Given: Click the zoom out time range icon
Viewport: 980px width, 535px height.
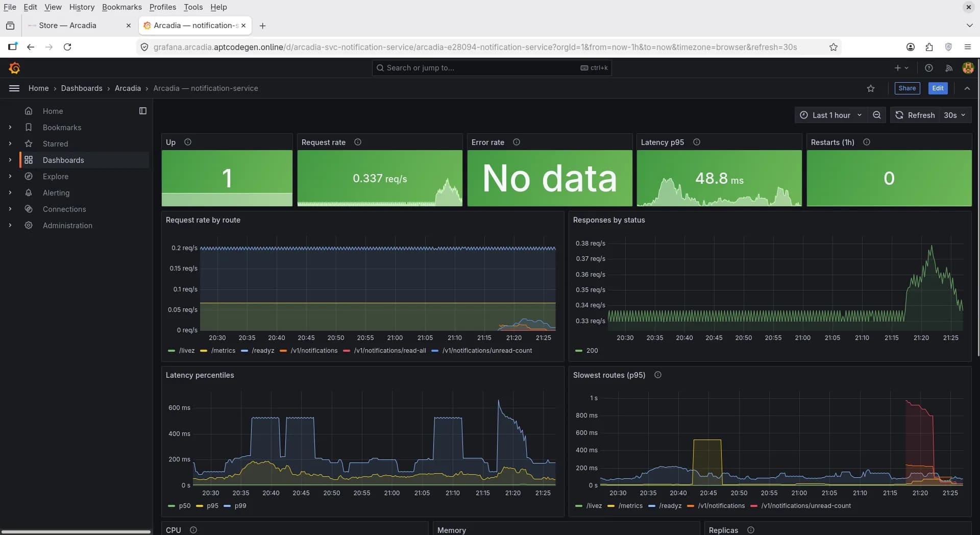Looking at the screenshot, I should coord(877,115).
